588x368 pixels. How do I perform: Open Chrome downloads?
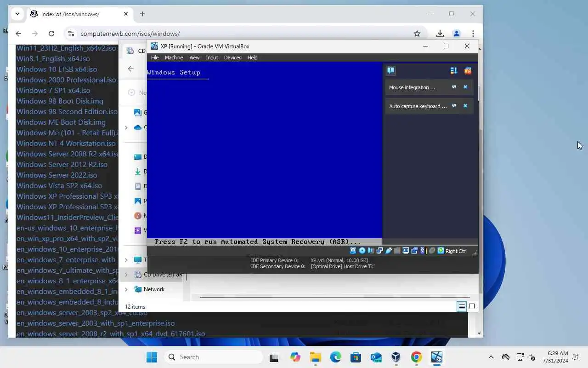[x=440, y=34]
